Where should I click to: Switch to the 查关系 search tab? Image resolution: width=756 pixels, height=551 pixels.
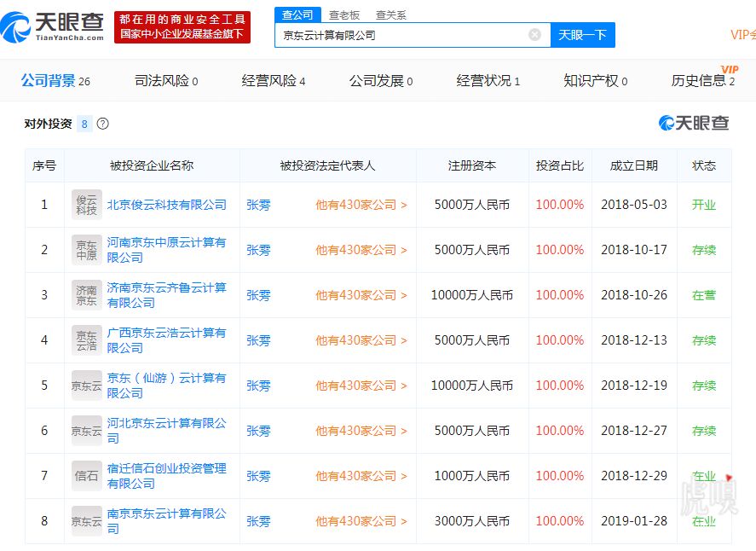391,15
